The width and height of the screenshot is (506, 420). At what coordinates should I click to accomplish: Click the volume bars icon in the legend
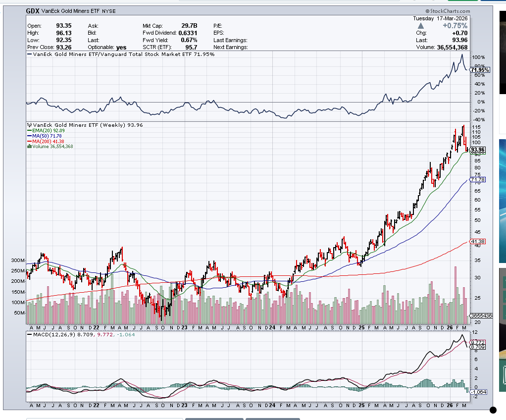pos(29,146)
